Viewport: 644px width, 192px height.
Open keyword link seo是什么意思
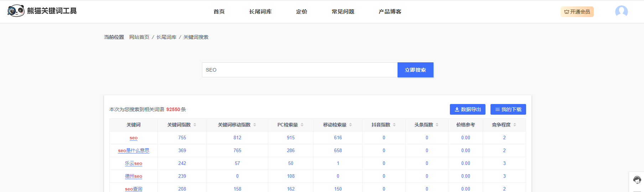pyautogui.click(x=134, y=151)
